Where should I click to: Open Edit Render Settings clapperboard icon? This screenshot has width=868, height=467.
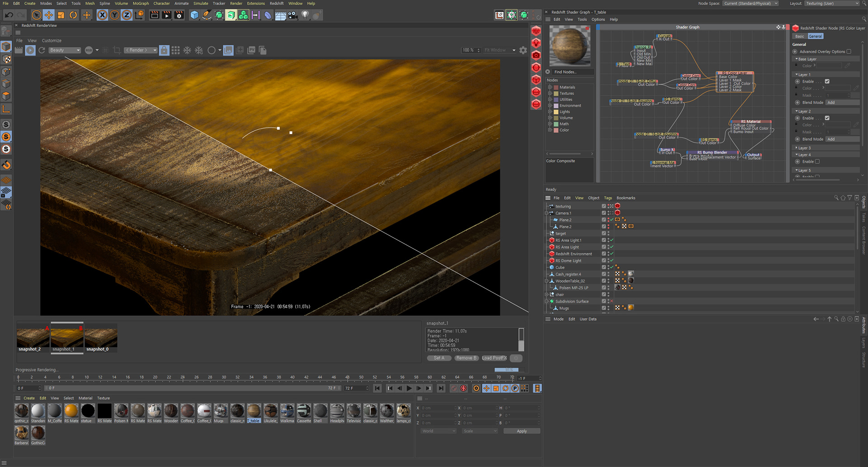(179, 15)
